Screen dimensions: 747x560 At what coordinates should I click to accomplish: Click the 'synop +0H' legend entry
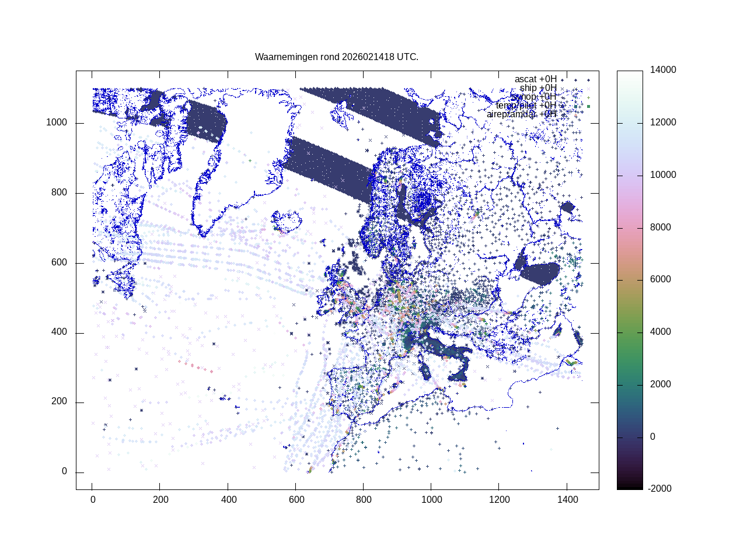534,97
